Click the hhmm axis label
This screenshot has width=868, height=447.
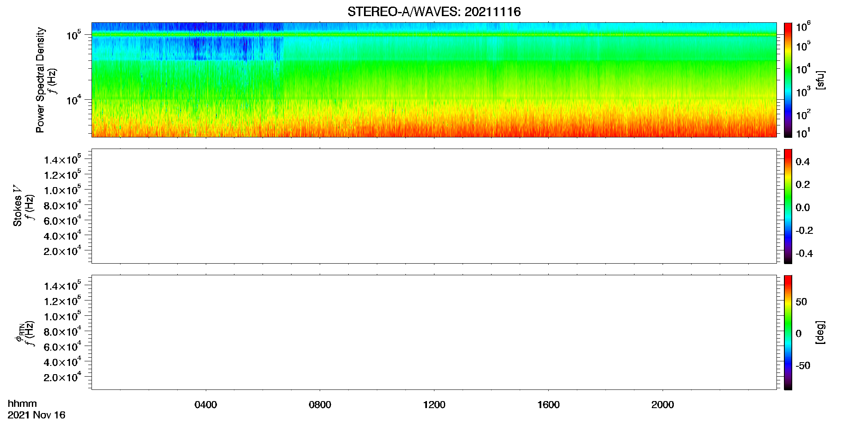[x=22, y=404]
